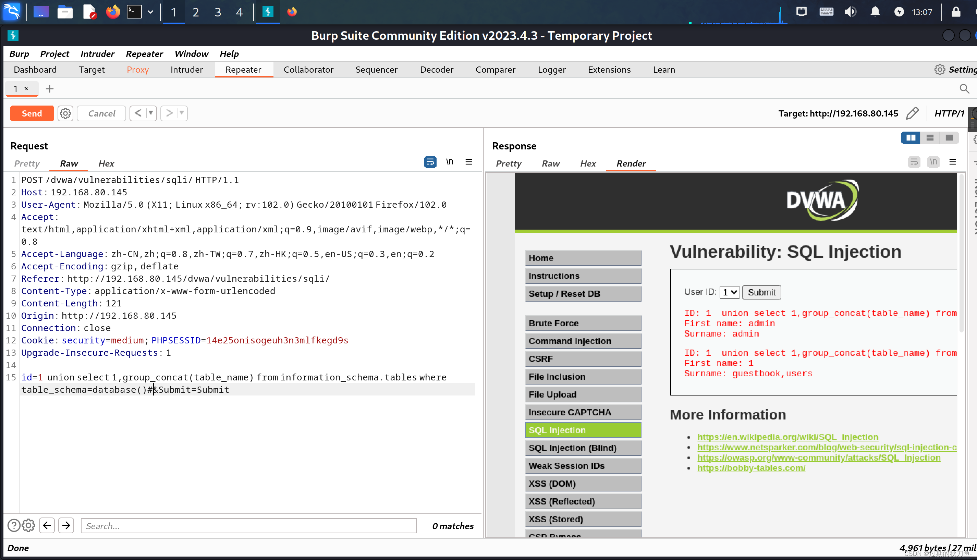
Task: Go forward to the next request in history
Action: [x=169, y=113]
